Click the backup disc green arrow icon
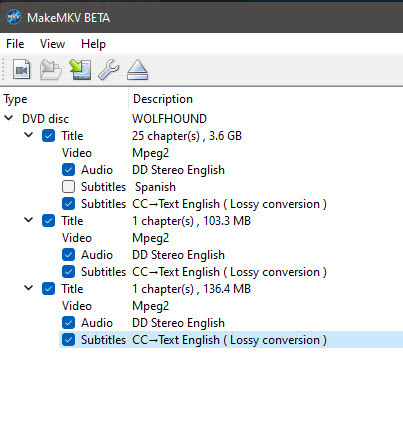Viewport: 403px width, 439px height. tap(80, 69)
